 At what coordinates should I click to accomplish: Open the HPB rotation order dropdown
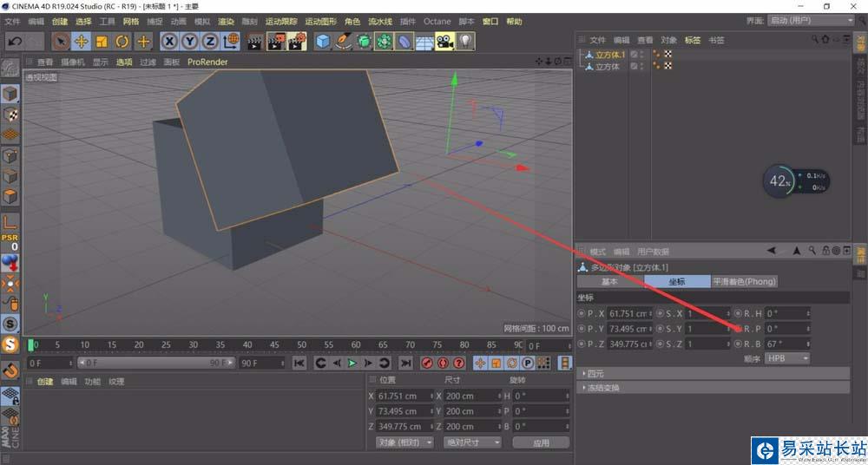[787, 358]
